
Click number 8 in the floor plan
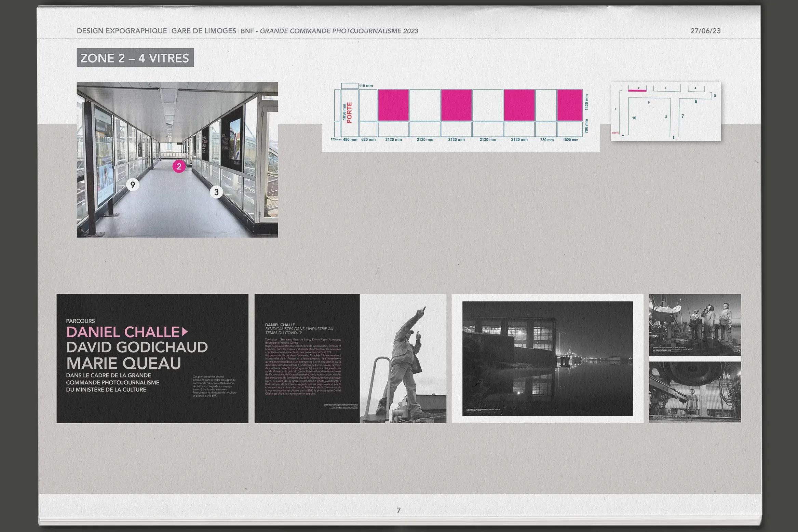tap(666, 117)
